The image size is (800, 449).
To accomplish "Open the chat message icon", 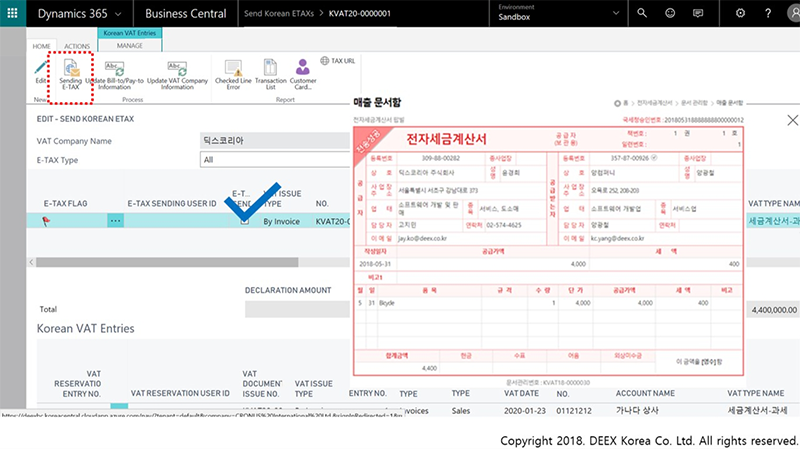I will click(698, 13).
